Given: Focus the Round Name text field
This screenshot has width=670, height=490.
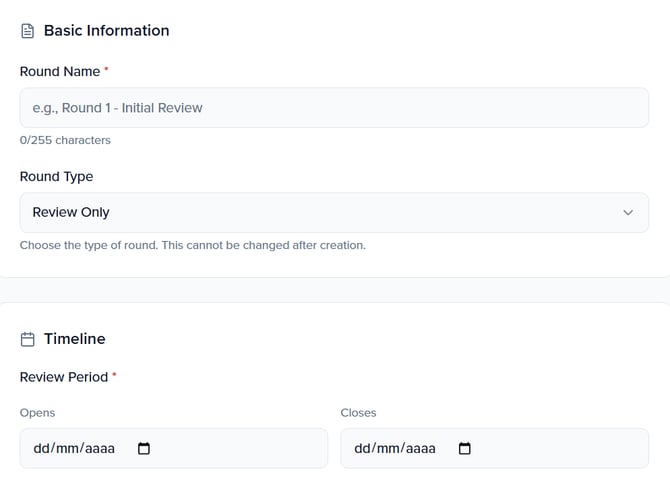Looking at the screenshot, I should point(334,107).
